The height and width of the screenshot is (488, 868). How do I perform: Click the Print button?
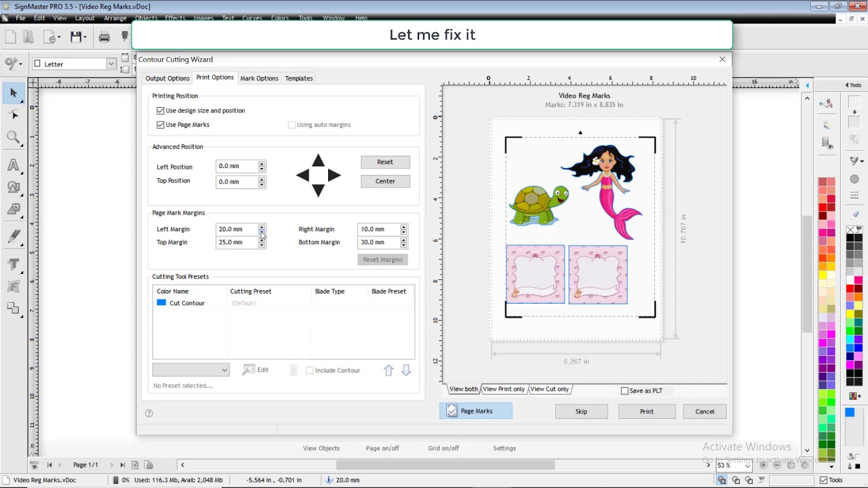pyautogui.click(x=647, y=411)
